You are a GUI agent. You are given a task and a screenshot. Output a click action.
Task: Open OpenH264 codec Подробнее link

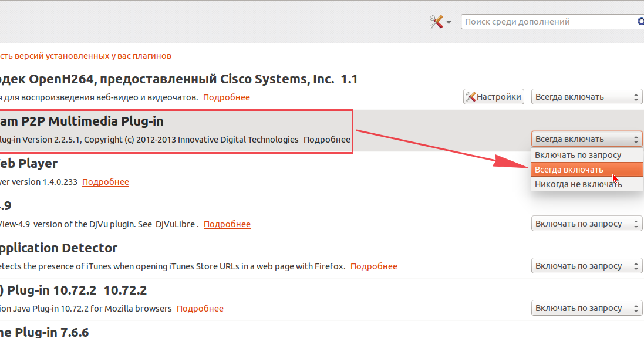point(226,97)
